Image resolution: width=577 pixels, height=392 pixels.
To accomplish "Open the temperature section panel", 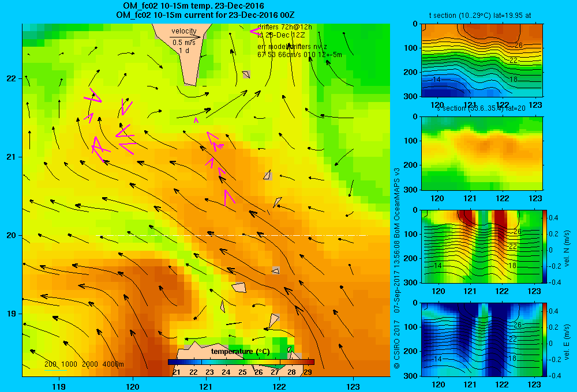I will (482, 61).
